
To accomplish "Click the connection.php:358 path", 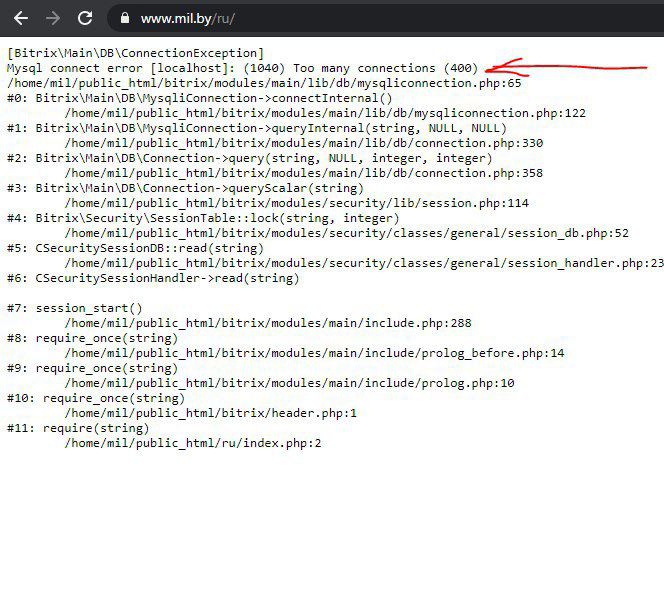I will 304,173.
